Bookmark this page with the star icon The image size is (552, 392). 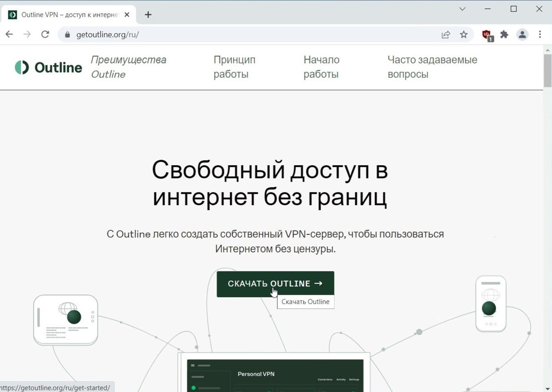(464, 35)
